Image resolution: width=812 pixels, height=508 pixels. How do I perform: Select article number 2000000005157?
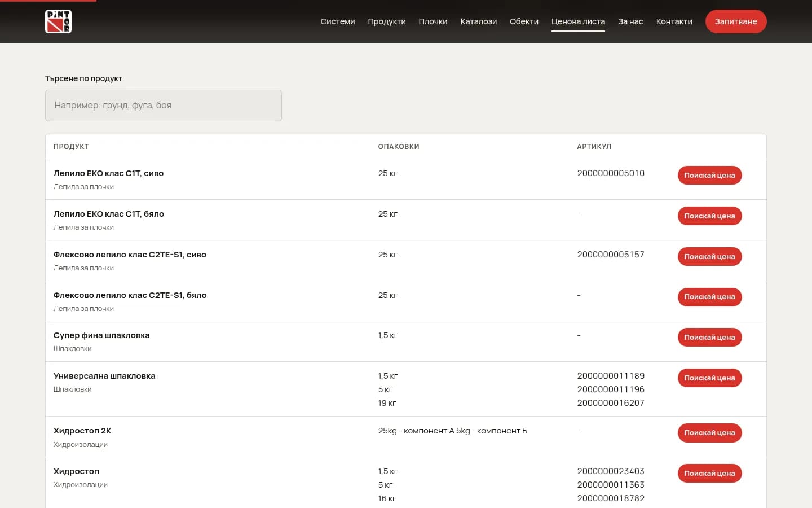(x=611, y=255)
